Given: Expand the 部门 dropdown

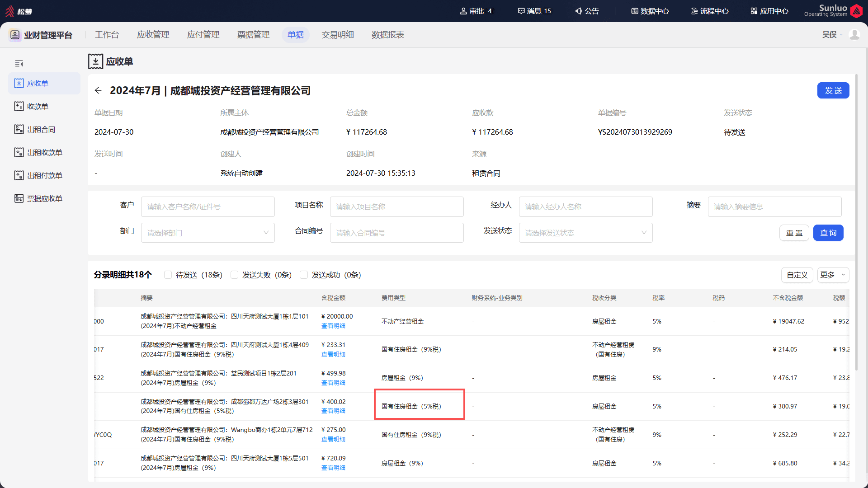Looking at the screenshot, I should click(x=208, y=233).
